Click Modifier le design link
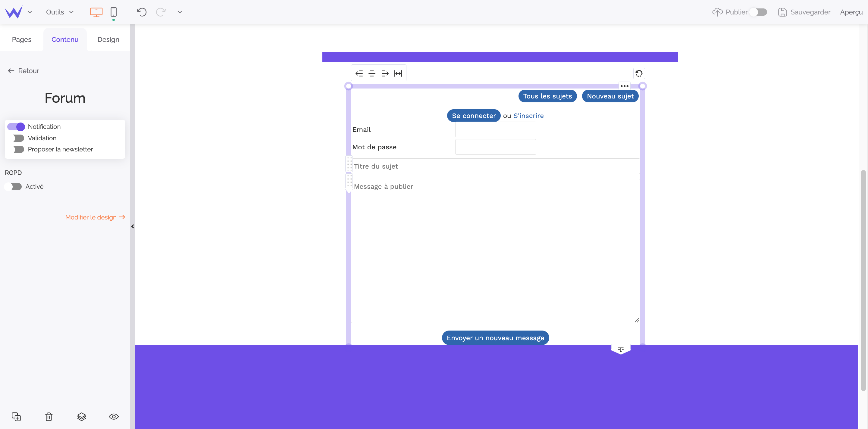 96,217
